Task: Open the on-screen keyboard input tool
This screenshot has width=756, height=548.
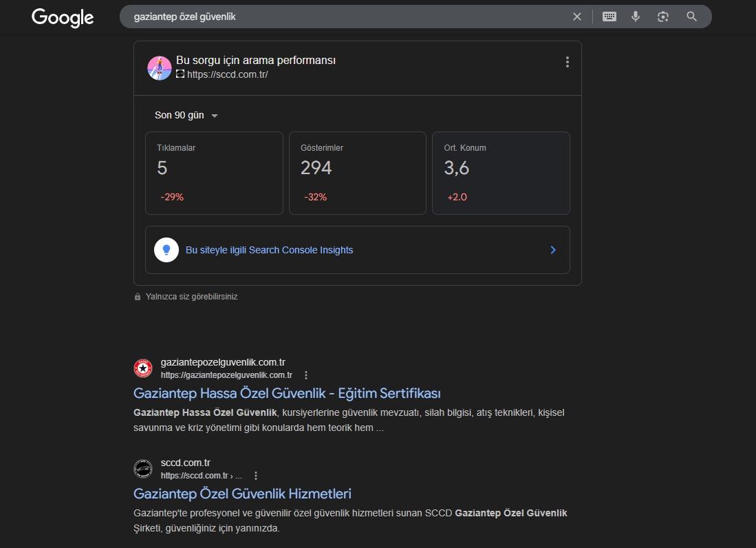Action: pos(609,17)
